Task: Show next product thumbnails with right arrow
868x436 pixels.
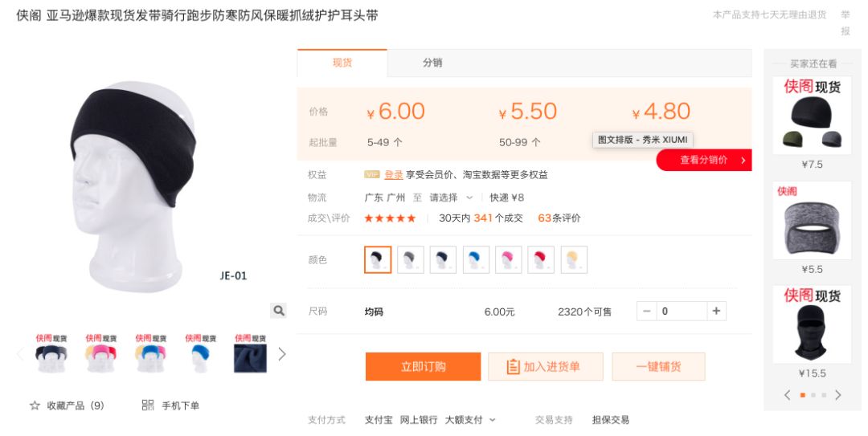Action: [282, 354]
